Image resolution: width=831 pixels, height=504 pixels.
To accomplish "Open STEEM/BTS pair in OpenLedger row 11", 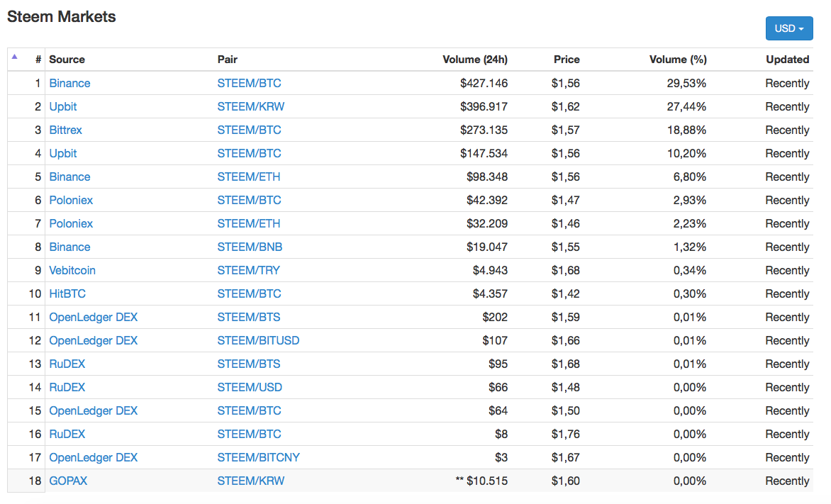I will click(x=249, y=317).
